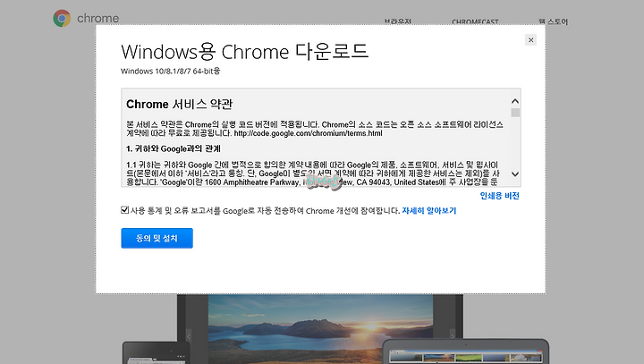Click the Chrome logo icon
Viewport: 644px width, 364px height.
click(x=62, y=18)
